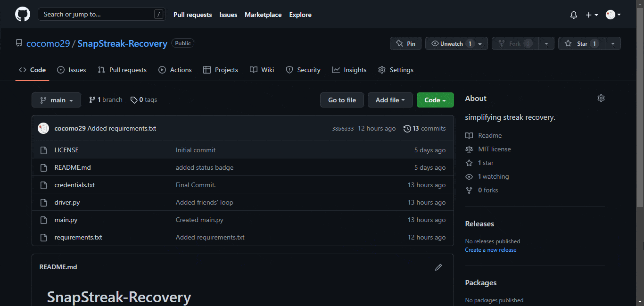Open the cocomo29 owner profile link

48,44
